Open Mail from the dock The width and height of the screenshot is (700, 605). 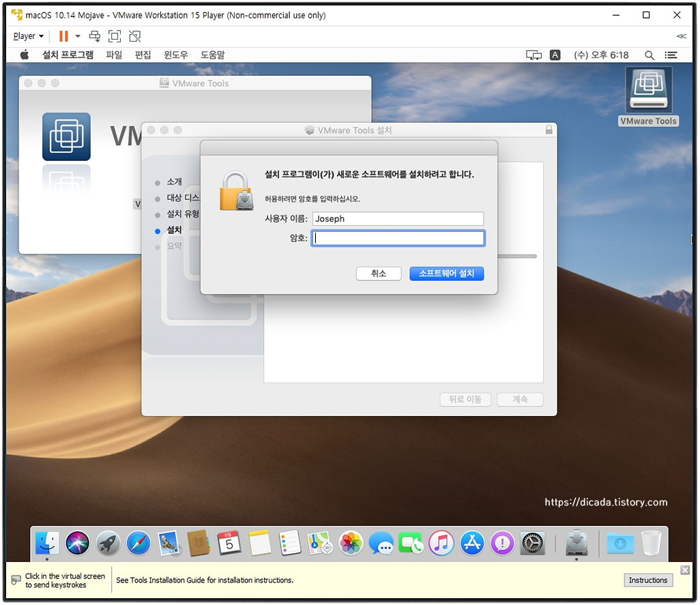169,543
